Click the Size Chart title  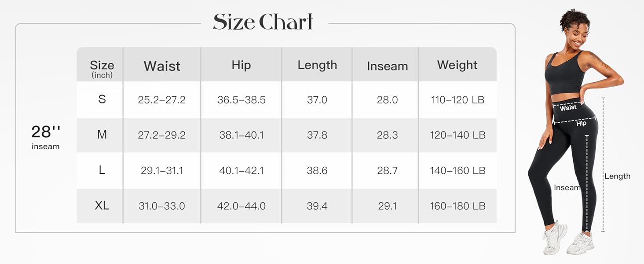click(x=263, y=22)
